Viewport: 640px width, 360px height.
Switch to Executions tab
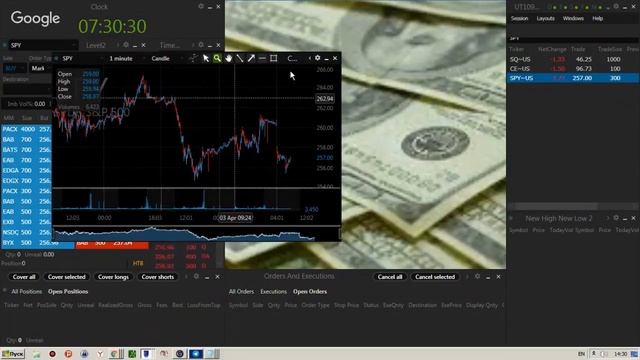tap(273, 291)
